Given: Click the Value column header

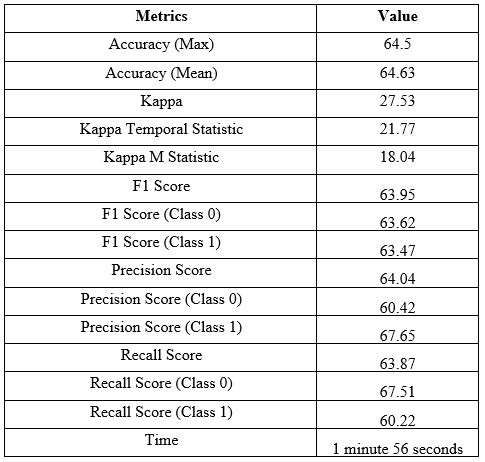Looking at the screenshot, I should point(397,16).
